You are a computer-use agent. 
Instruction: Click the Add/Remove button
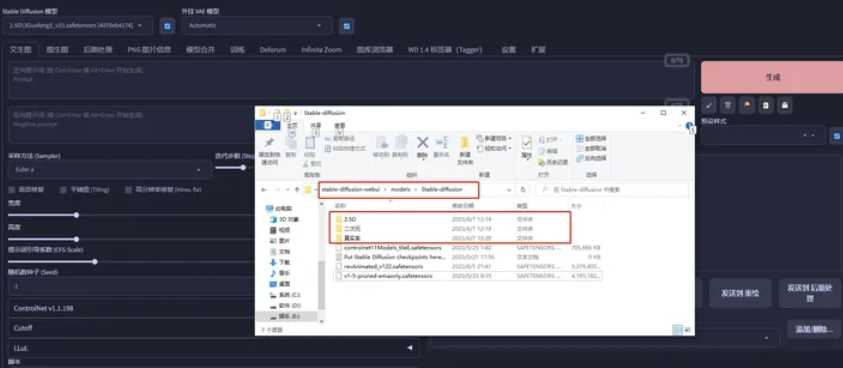pos(815,329)
